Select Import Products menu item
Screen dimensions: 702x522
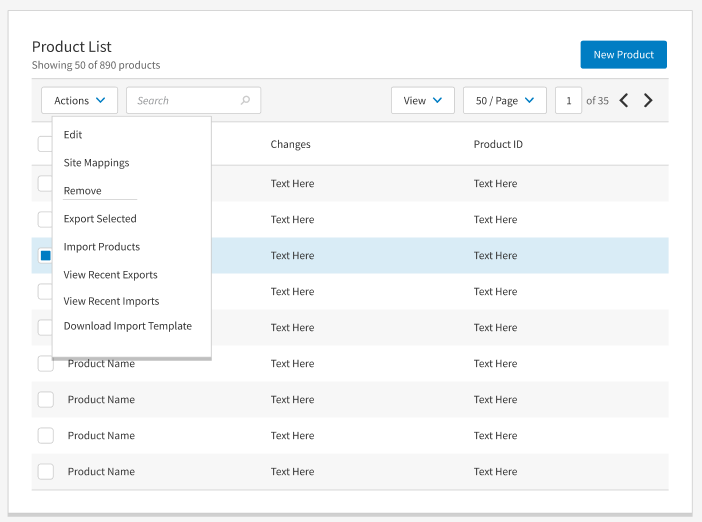point(102,247)
